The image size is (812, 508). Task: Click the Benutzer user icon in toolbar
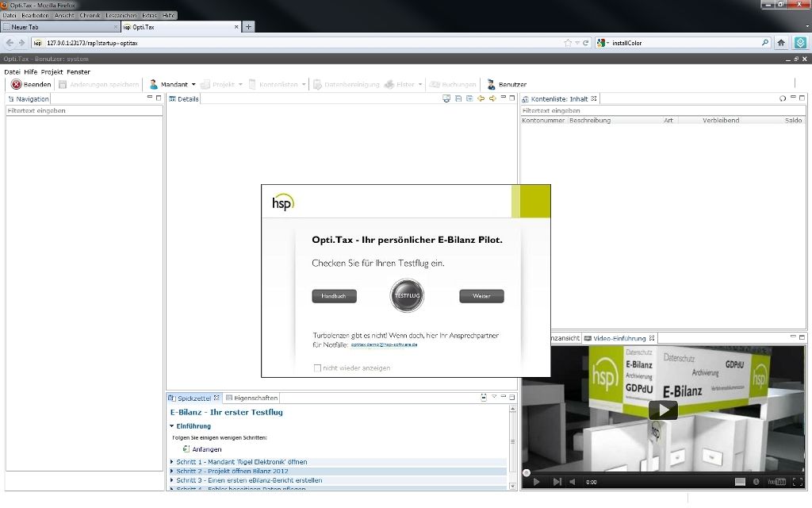pos(491,84)
